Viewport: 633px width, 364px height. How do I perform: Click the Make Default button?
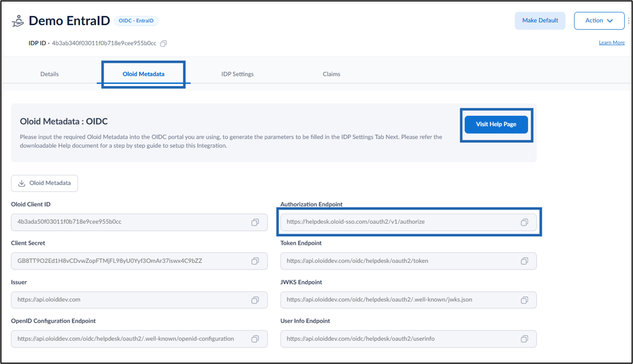(x=540, y=21)
